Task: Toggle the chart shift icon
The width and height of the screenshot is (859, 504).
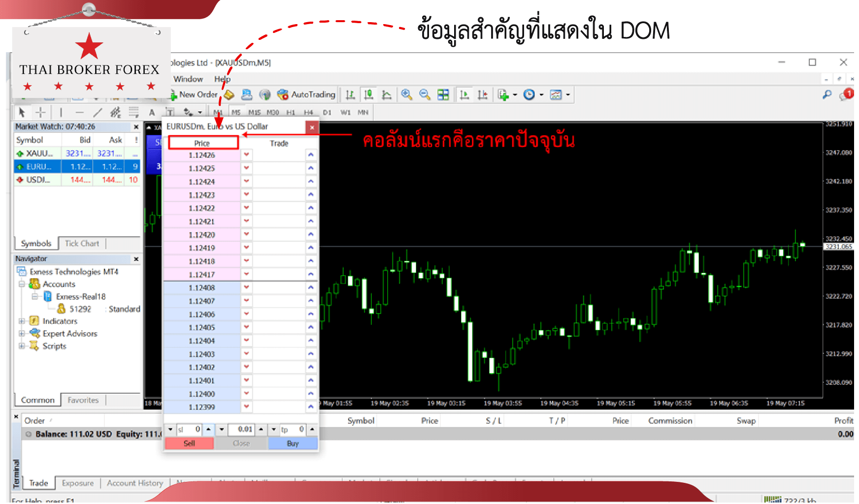Action: click(x=482, y=94)
